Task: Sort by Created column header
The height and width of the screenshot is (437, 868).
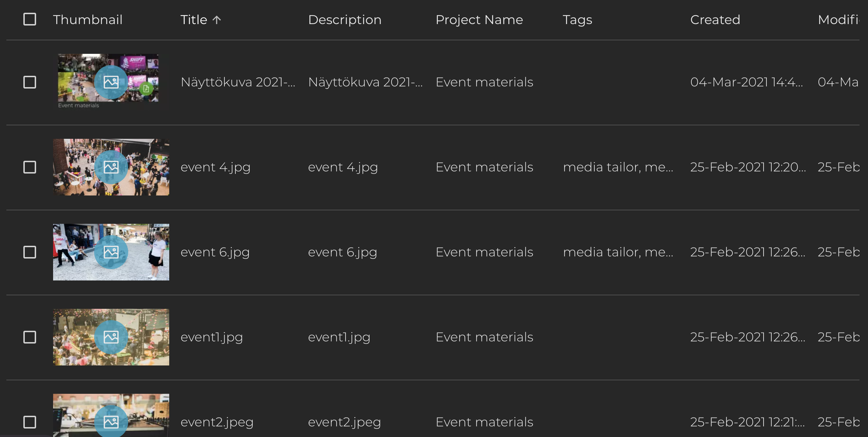Action: point(715,20)
